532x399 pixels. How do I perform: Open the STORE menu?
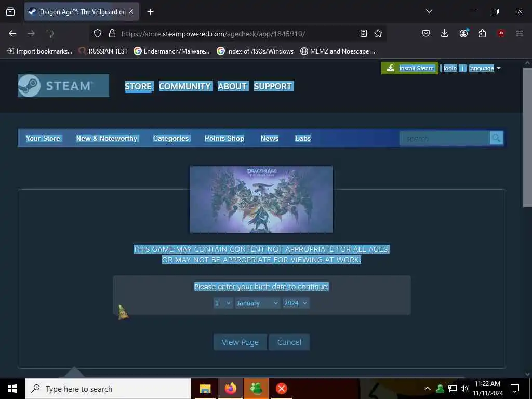139,87
